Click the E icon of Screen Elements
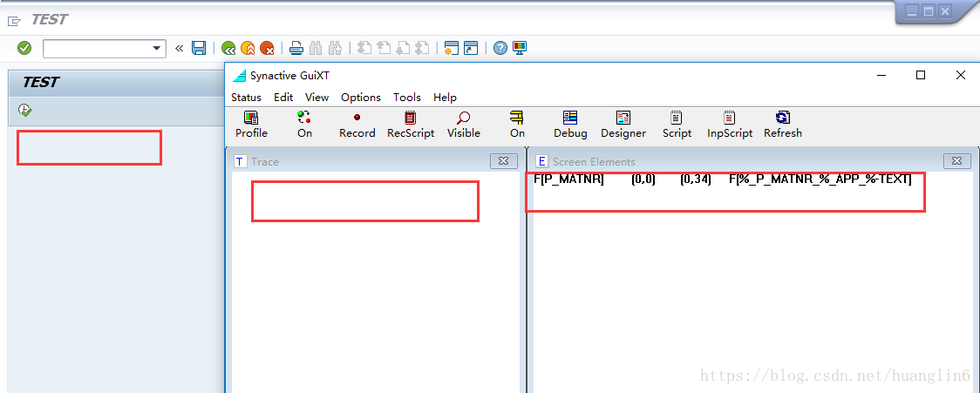Image resolution: width=980 pixels, height=393 pixels. [541, 162]
